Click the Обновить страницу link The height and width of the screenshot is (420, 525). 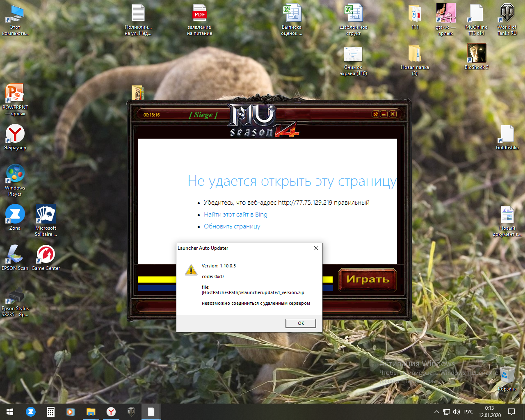click(232, 226)
